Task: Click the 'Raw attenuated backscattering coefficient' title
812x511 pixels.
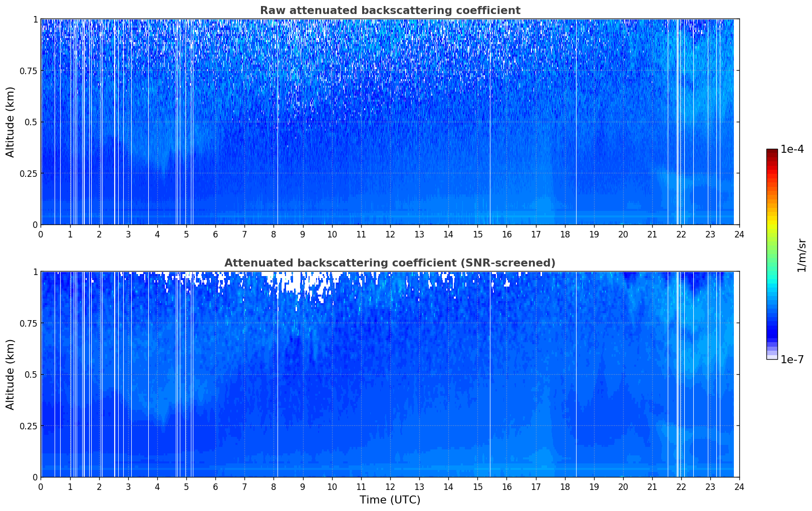Action: [x=390, y=11]
